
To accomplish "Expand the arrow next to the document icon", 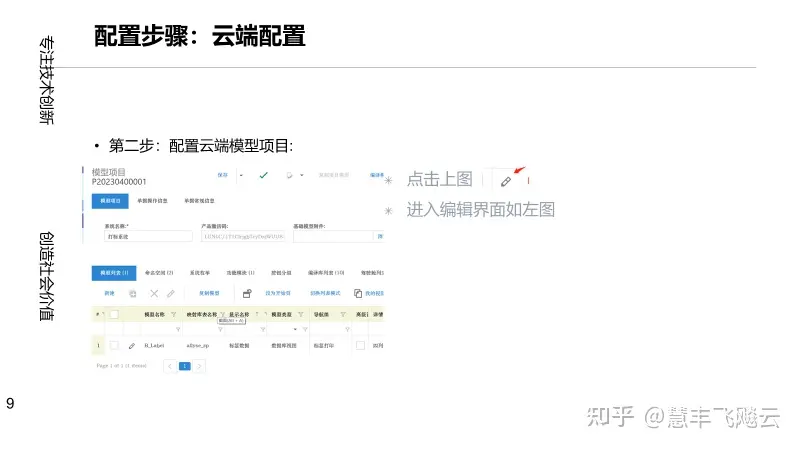I will tap(302, 176).
